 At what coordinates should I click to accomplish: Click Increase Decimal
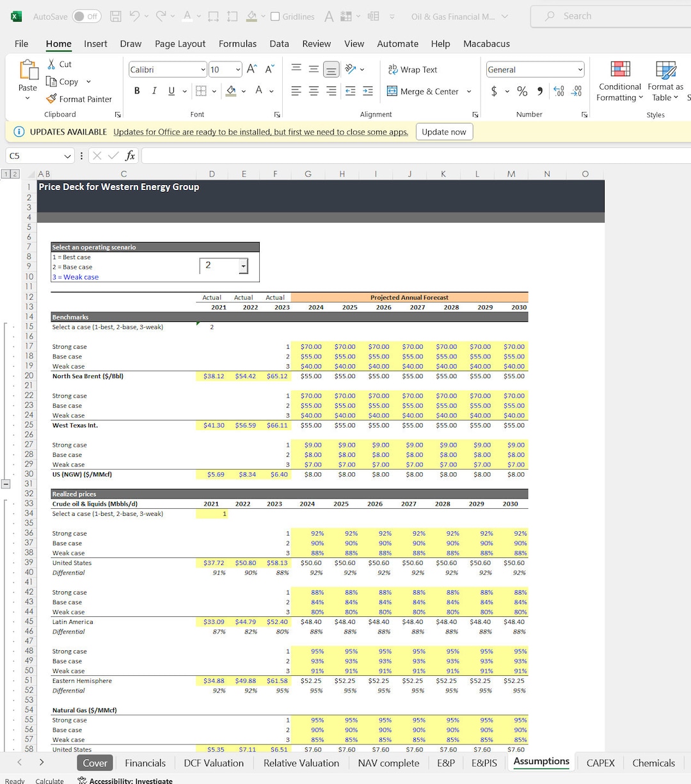coord(559,91)
